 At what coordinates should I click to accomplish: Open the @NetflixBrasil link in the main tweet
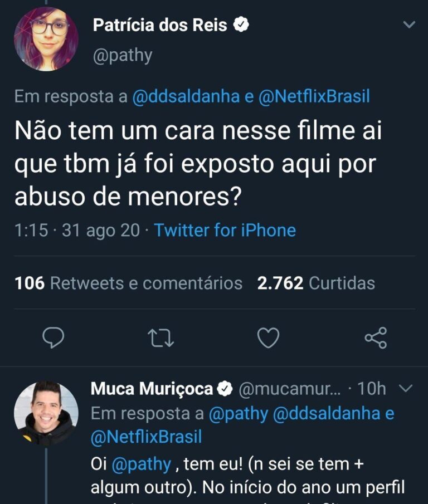(x=314, y=96)
